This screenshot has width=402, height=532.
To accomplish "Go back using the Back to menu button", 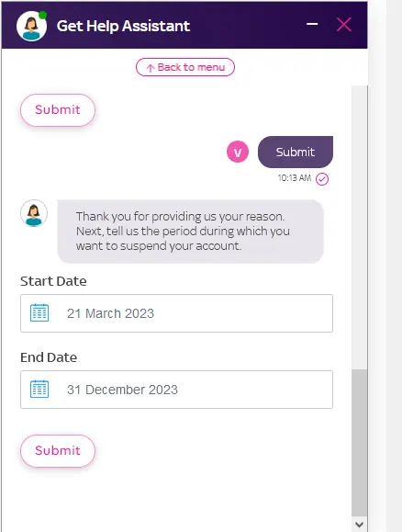I will pyautogui.click(x=185, y=67).
